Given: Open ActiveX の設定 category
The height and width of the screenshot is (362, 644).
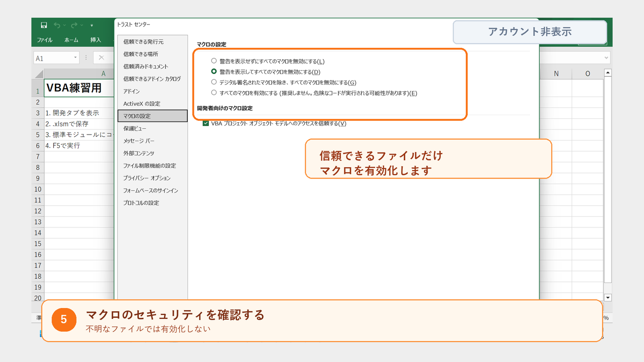Looking at the screenshot, I should point(153,103).
